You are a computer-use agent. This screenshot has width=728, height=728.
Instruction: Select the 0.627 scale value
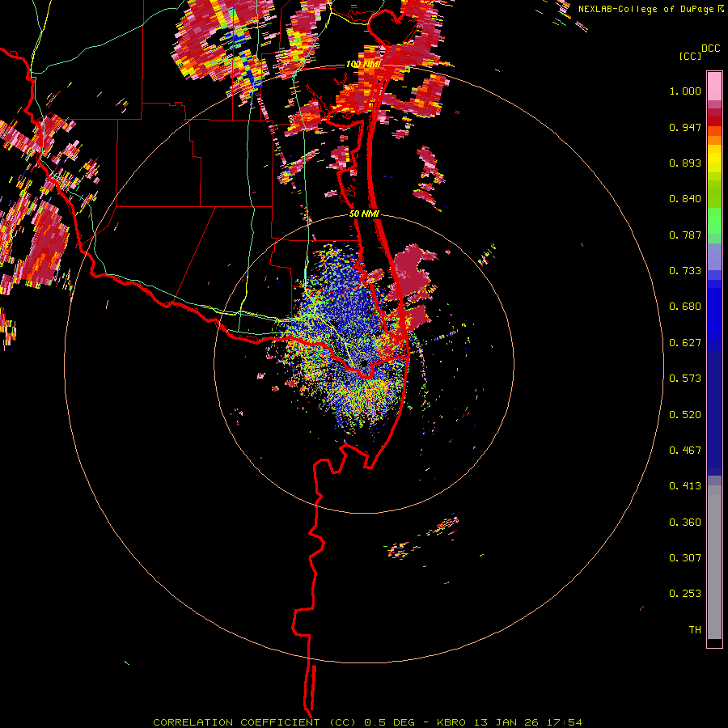coord(685,343)
